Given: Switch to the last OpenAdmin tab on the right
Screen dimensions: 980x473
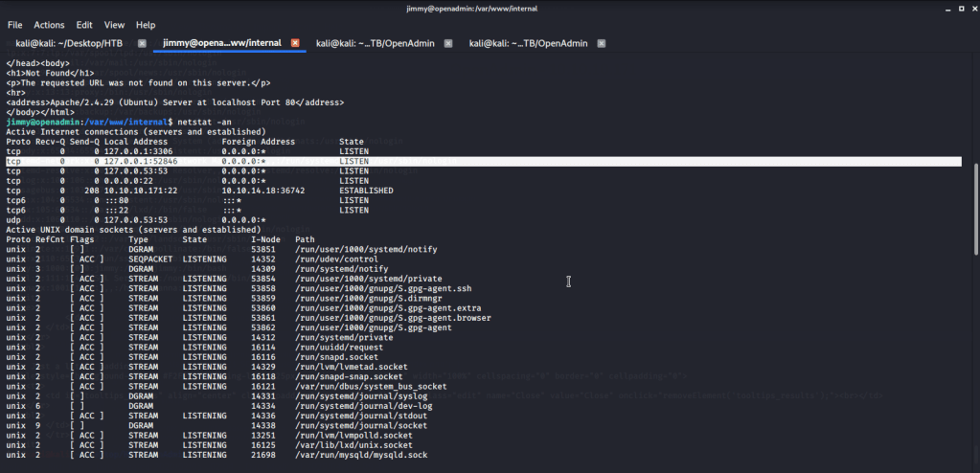Looking at the screenshot, I should click(x=526, y=43).
